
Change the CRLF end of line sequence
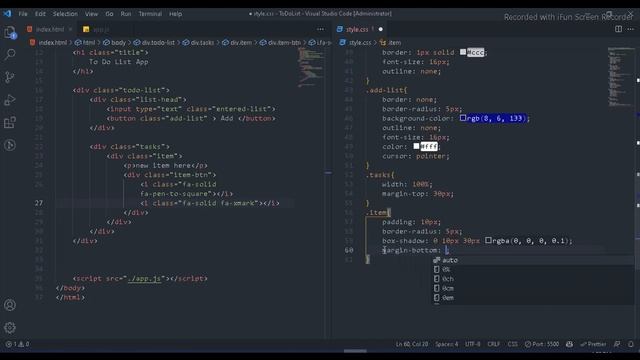click(x=493, y=344)
